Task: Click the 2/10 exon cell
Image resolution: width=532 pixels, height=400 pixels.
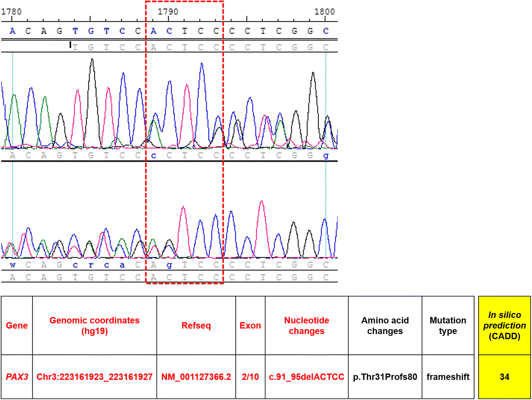Action: pos(250,377)
